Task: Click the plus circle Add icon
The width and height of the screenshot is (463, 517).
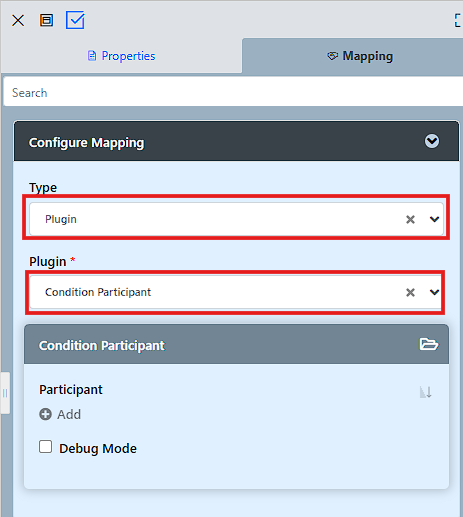Action: pyautogui.click(x=45, y=414)
